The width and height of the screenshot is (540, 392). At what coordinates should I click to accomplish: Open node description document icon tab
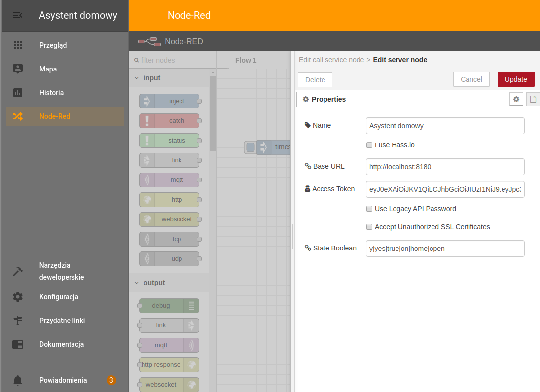pyautogui.click(x=533, y=99)
